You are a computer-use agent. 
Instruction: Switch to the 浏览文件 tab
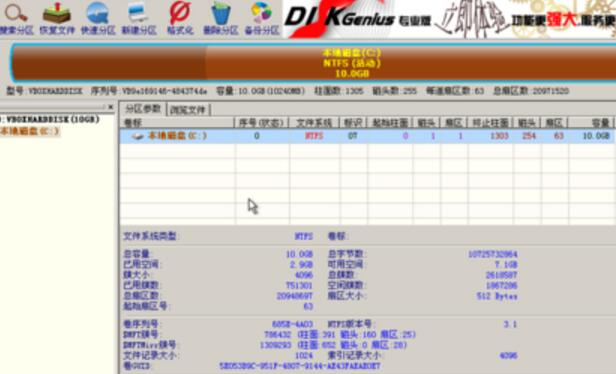coord(188,110)
